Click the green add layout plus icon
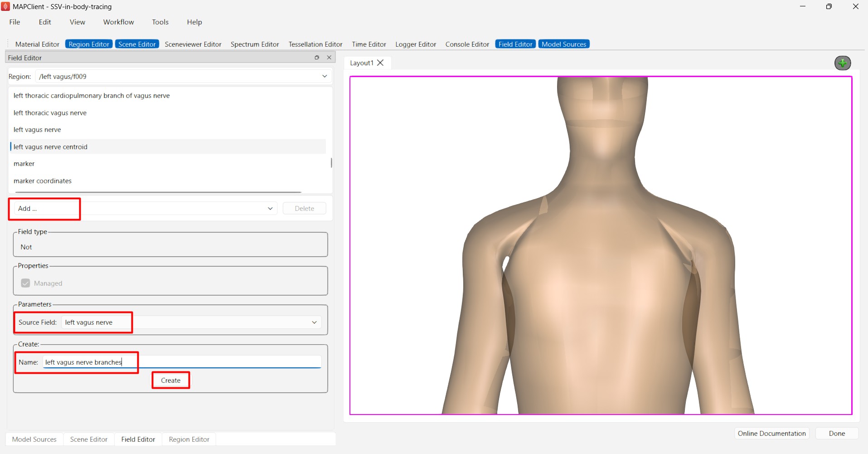The image size is (868, 454). pos(843,63)
